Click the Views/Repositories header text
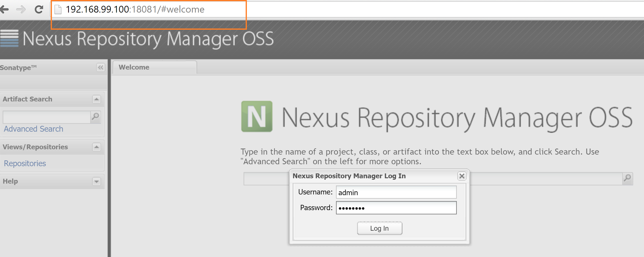This screenshot has width=644, height=257. point(35,147)
